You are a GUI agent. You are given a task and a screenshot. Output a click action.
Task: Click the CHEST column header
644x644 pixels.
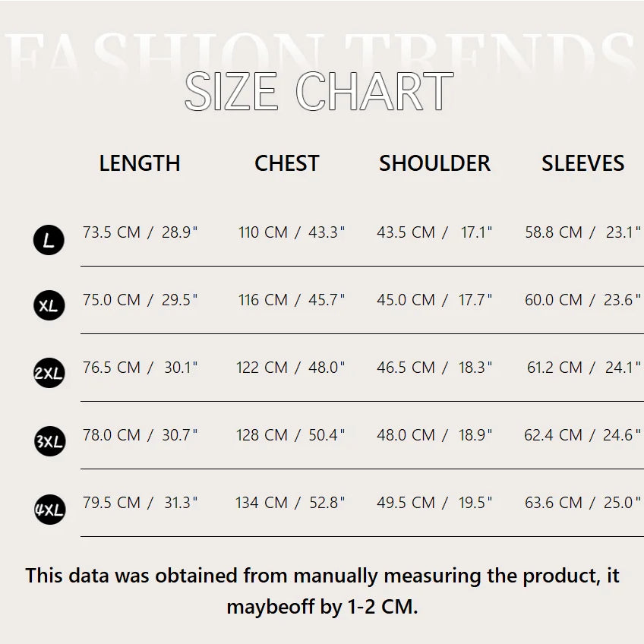[x=287, y=163]
